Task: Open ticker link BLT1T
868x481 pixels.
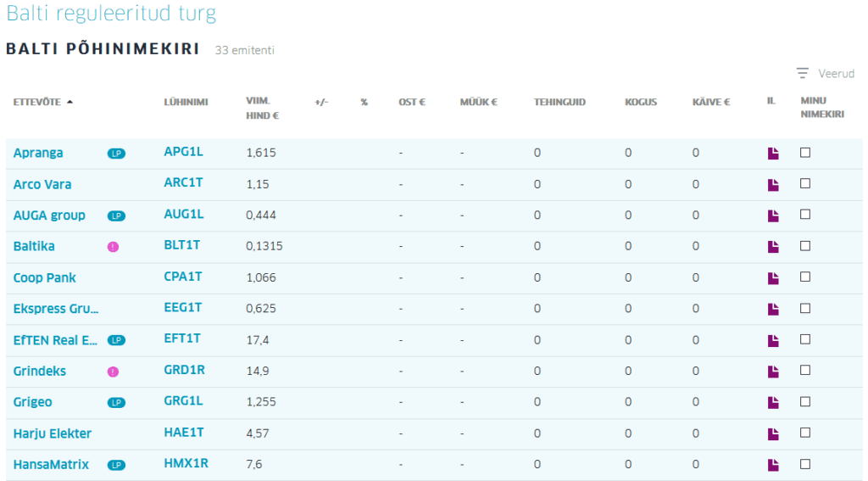Action: [182, 245]
